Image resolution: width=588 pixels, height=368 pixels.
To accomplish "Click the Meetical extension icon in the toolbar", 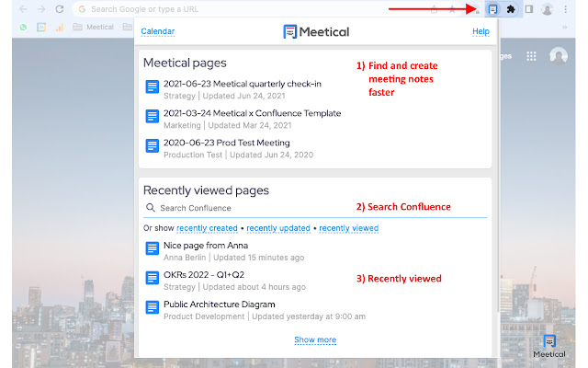I will point(492,9).
